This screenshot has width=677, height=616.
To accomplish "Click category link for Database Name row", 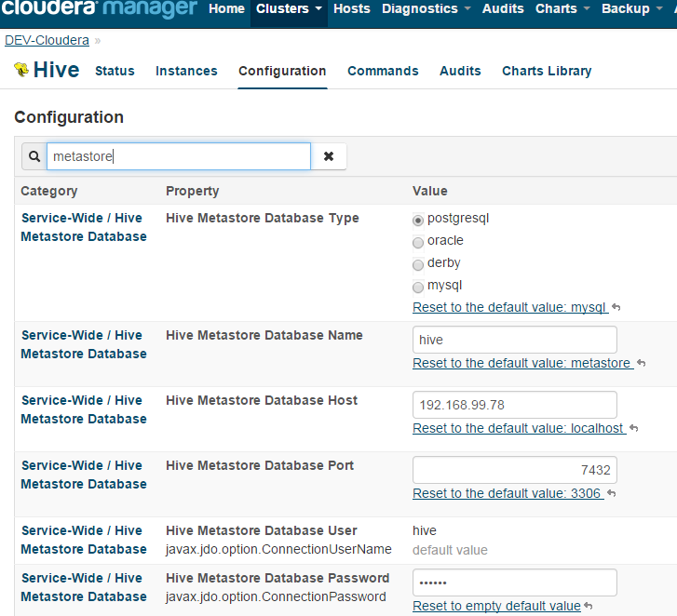I will (x=84, y=344).
